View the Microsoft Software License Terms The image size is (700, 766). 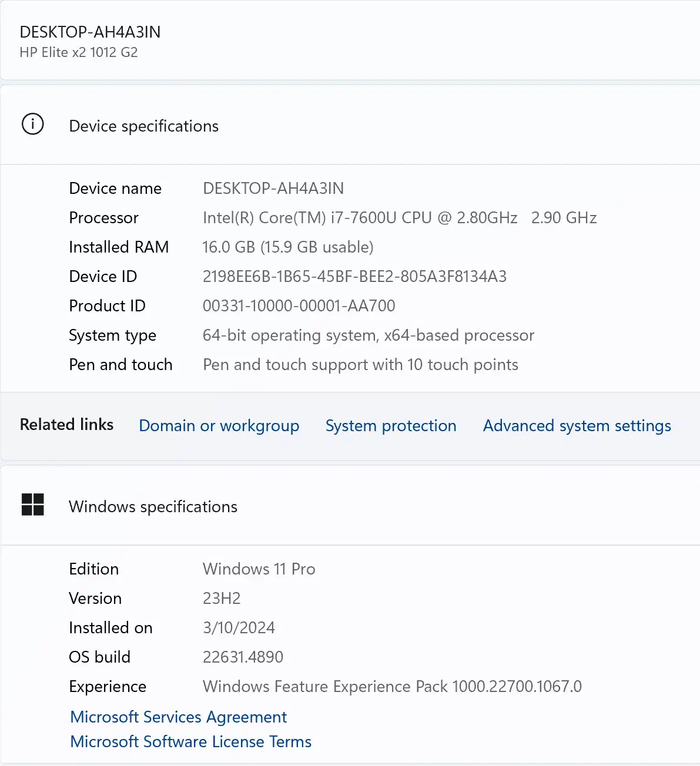[x=190, y=741]
